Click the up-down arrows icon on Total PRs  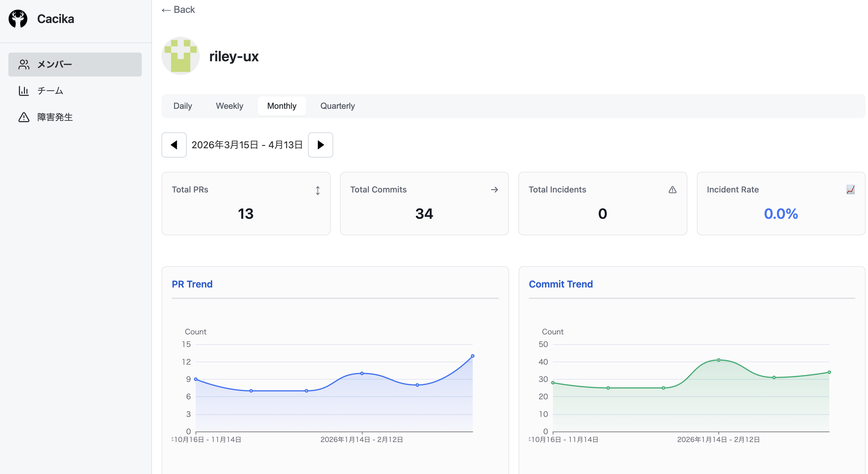(x=317, y=191)
